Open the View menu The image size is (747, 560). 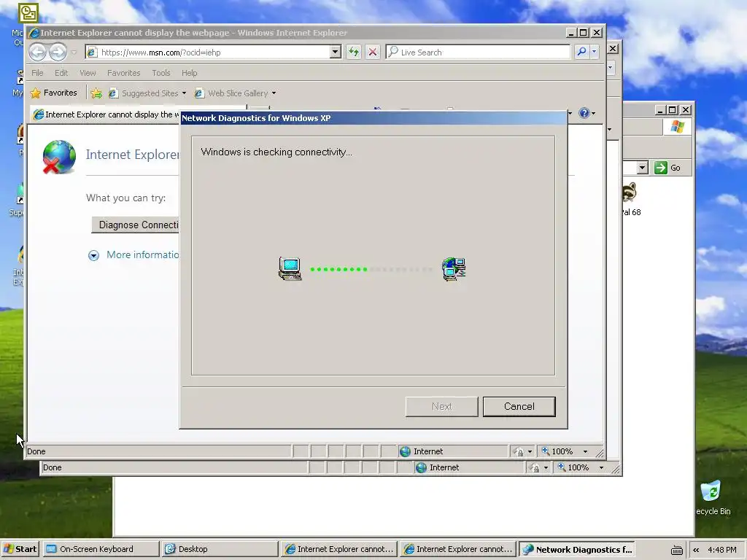pyautogui.click(x=88, y=73)
